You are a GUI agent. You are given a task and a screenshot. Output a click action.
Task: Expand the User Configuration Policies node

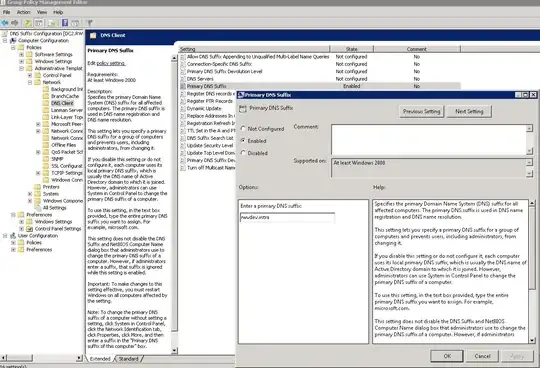[x=13, y=243]
